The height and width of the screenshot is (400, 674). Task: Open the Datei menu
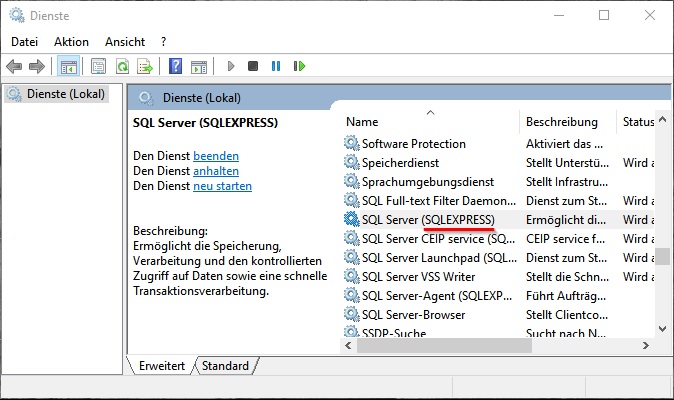click(25, 42)
